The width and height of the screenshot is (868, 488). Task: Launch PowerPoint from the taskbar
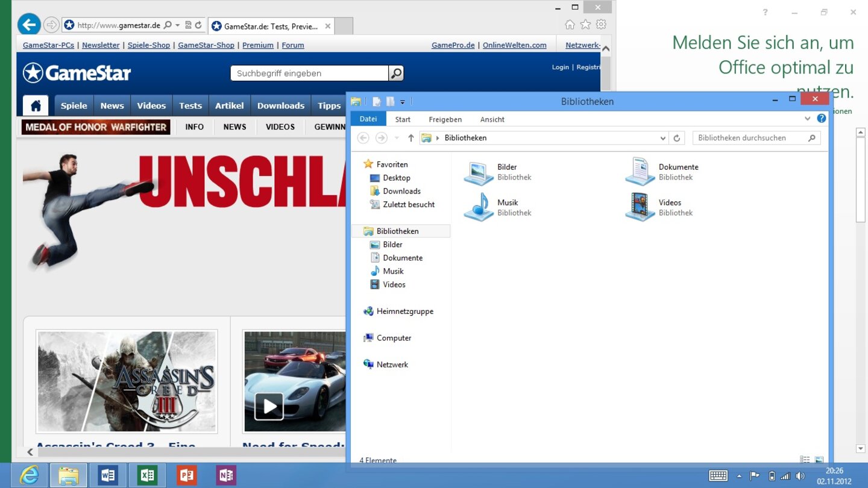click(187, 475)
